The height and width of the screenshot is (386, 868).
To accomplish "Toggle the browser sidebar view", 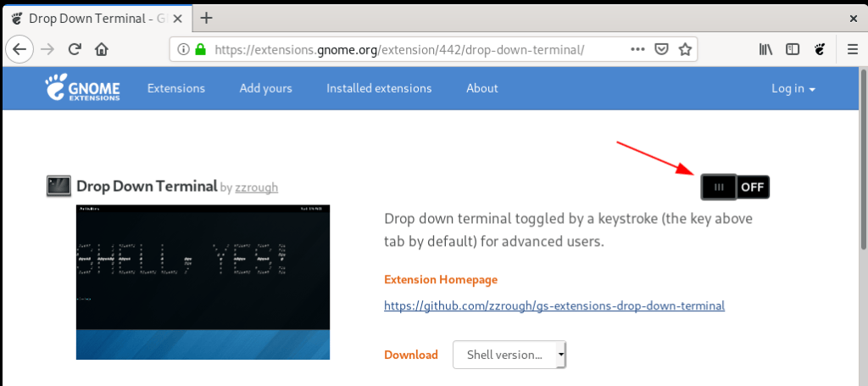I will pyautogui.click(x=793, y=49).
